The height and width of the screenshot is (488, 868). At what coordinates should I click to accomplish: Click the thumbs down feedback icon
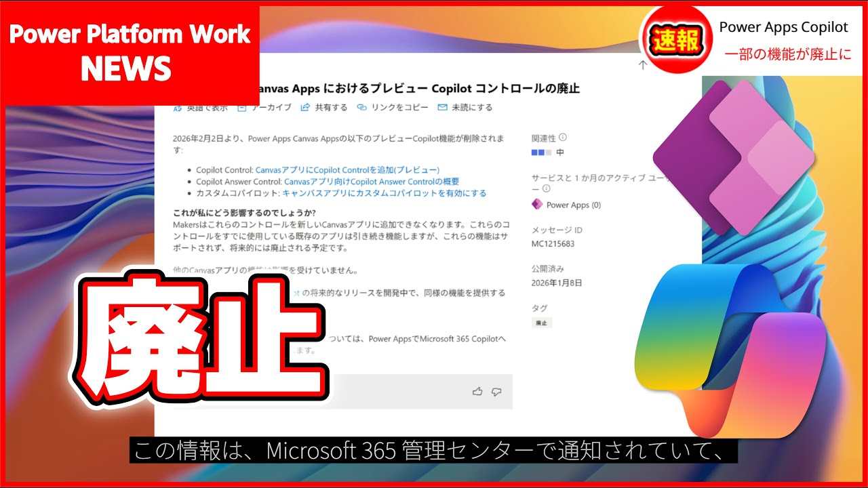496,391
